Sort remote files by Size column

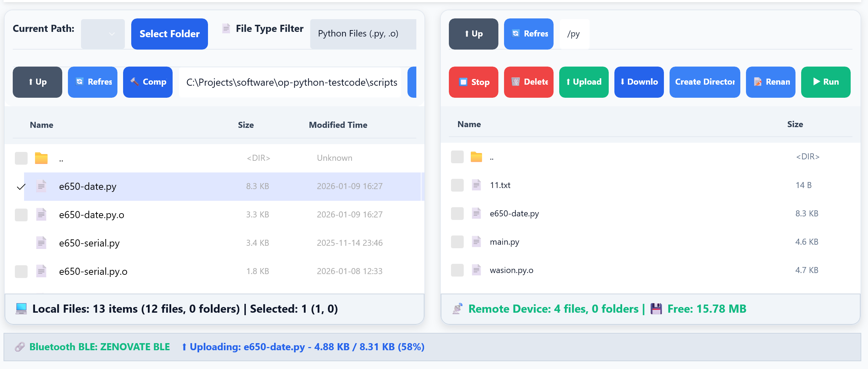[x=795, y=124]
